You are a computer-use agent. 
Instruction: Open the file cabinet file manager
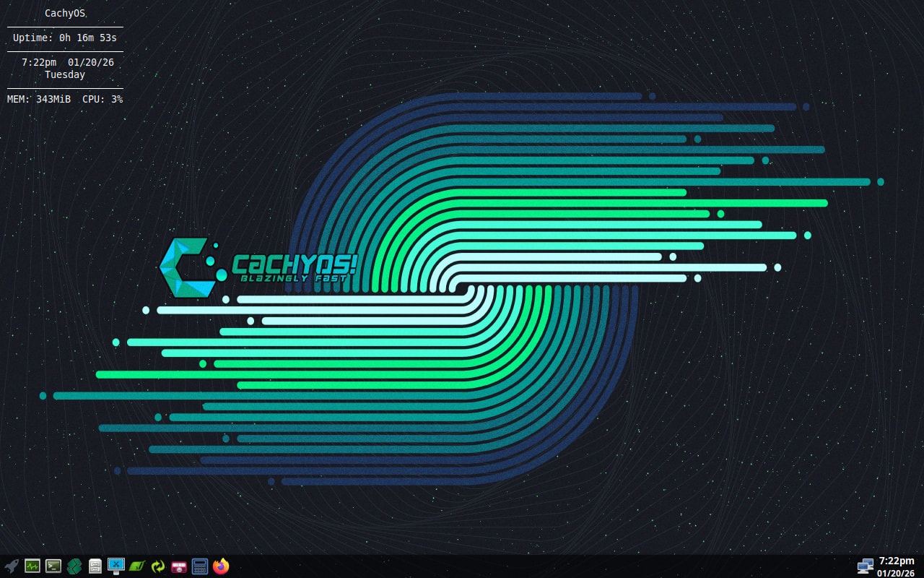tap(95, 566)
